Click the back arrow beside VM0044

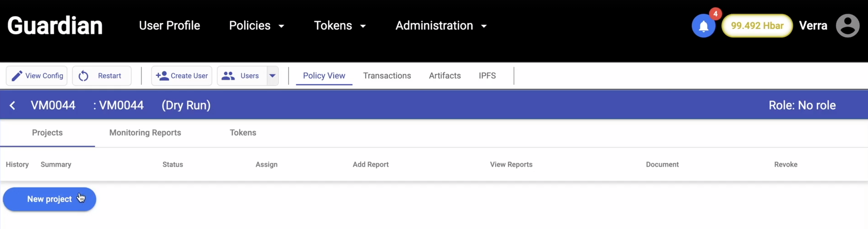click(x=13, y=105)
